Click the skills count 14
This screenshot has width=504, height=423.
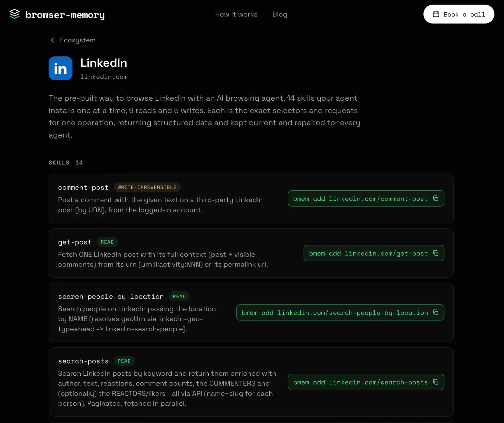pos(79,163)
